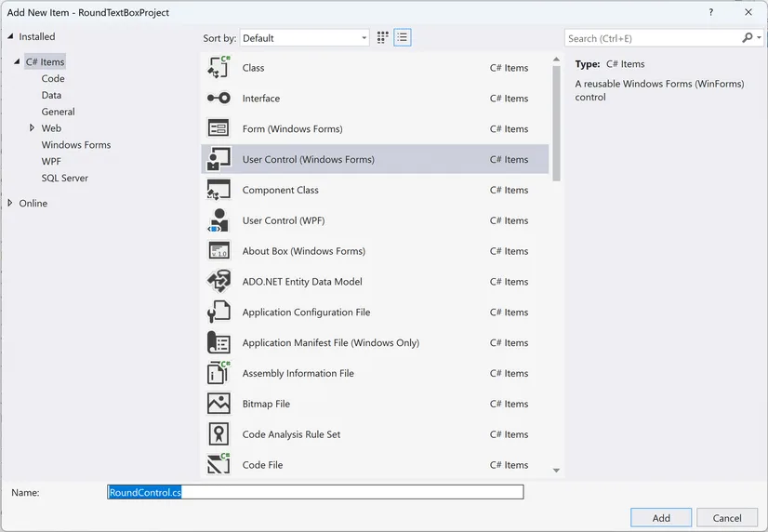Click the scrollbar down arrow
Image resolution: width=768 pixels, height=532 pixels.
pos(556,471)
